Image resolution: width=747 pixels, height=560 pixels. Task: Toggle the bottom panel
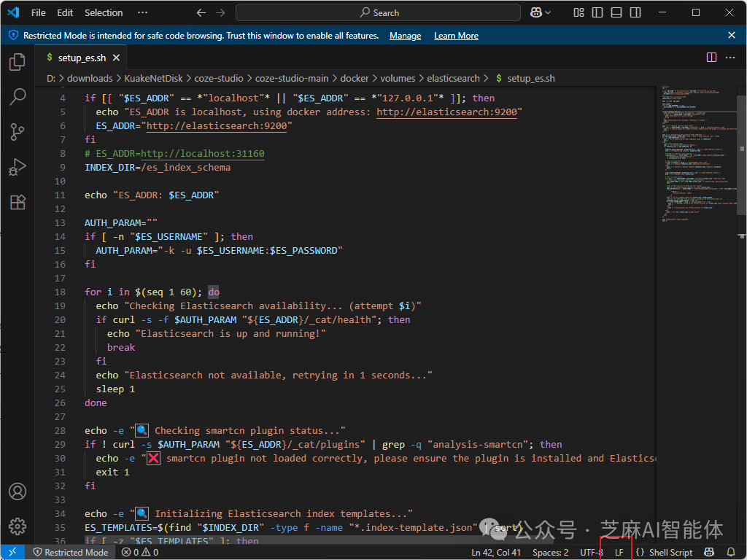click(x=616, y=13)
